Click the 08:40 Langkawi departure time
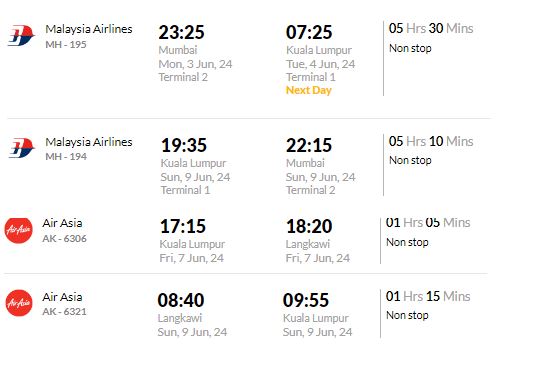The height and width of the screenshot is (369, 538). pos(181,300)
